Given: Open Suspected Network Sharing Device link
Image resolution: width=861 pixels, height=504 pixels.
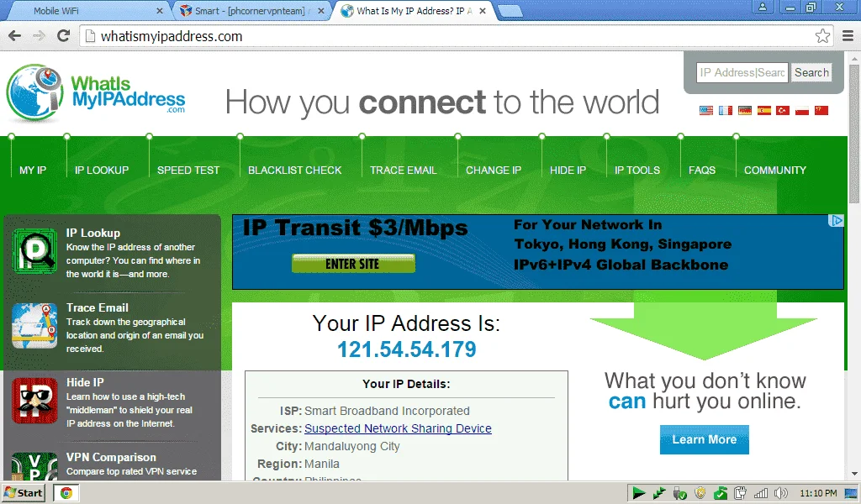Looking at the screenshot, I should (x=398, y=428).
